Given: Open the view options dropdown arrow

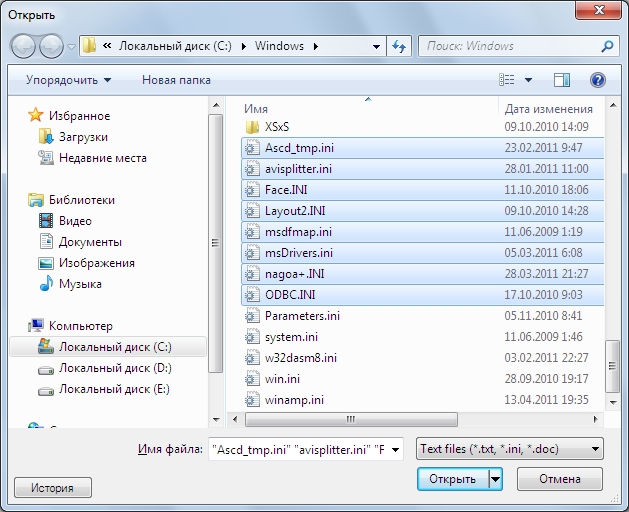Looking at the screenshot, I should click(x=528, y=80).
